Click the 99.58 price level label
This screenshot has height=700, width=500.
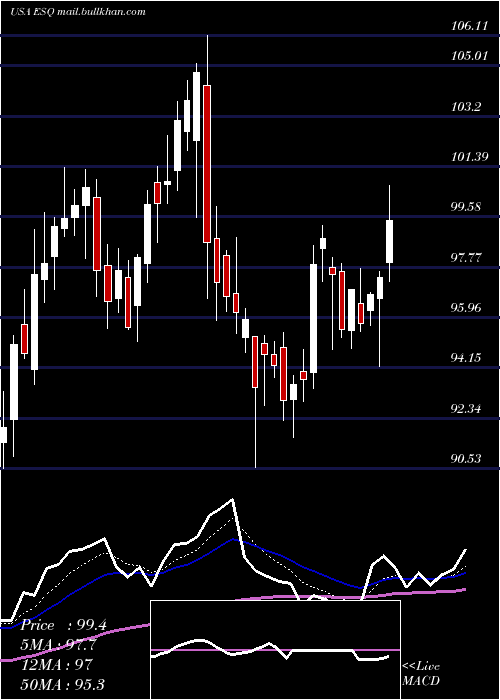click(x=468, y=207)
